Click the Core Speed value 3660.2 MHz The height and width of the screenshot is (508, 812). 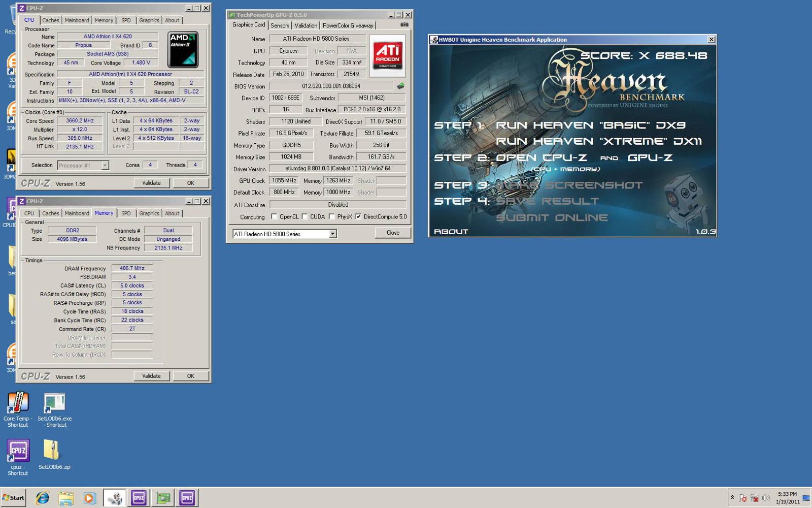[x=80, y=121]
